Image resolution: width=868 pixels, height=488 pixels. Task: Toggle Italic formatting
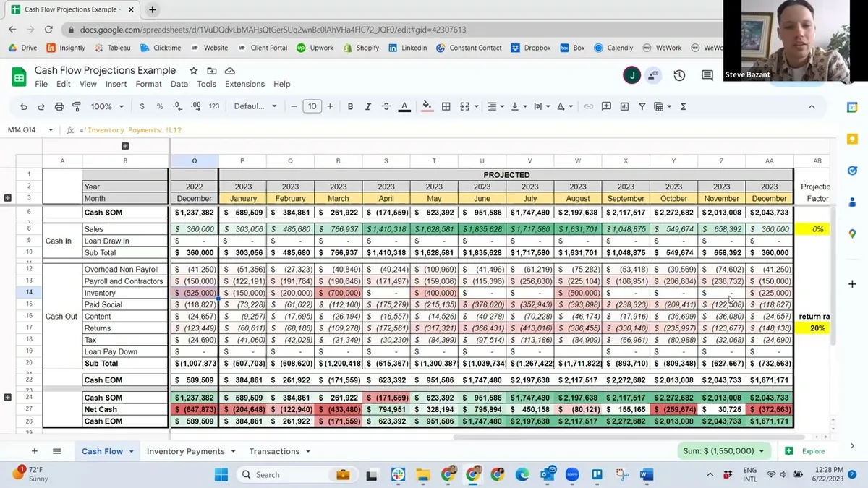(367, 106)
